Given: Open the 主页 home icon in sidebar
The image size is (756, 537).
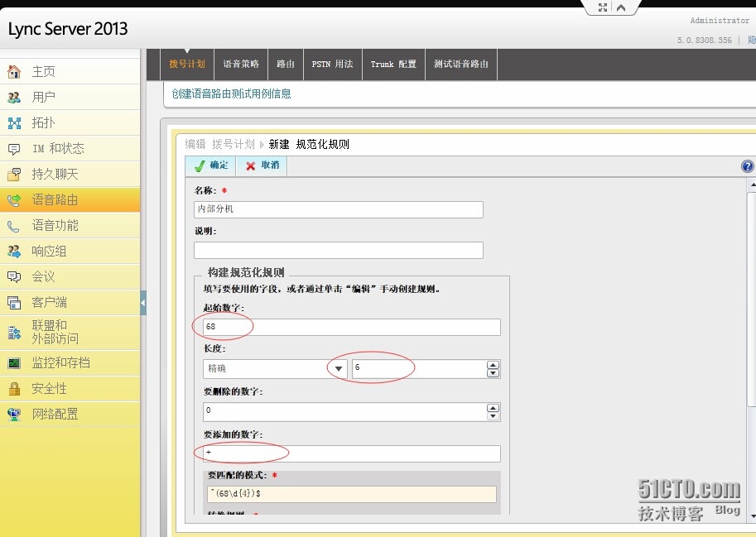Looking at the screenshot, I should point(14,72).
